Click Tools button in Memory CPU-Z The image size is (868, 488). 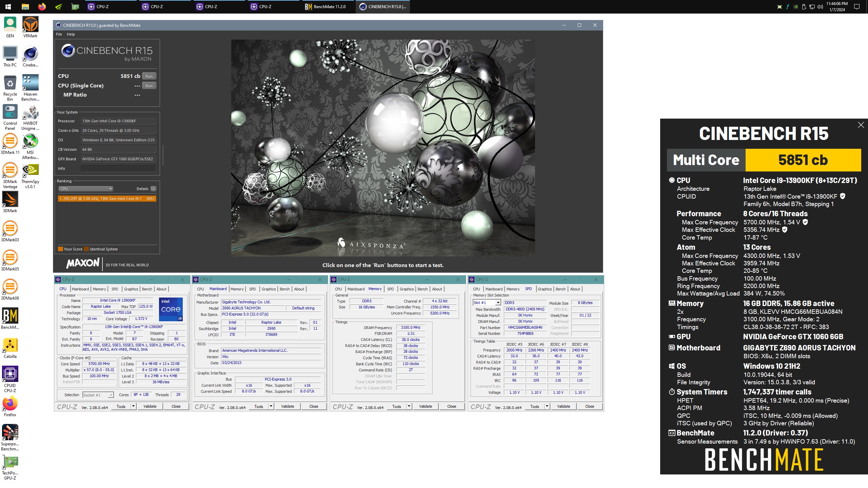coord(397,406)
